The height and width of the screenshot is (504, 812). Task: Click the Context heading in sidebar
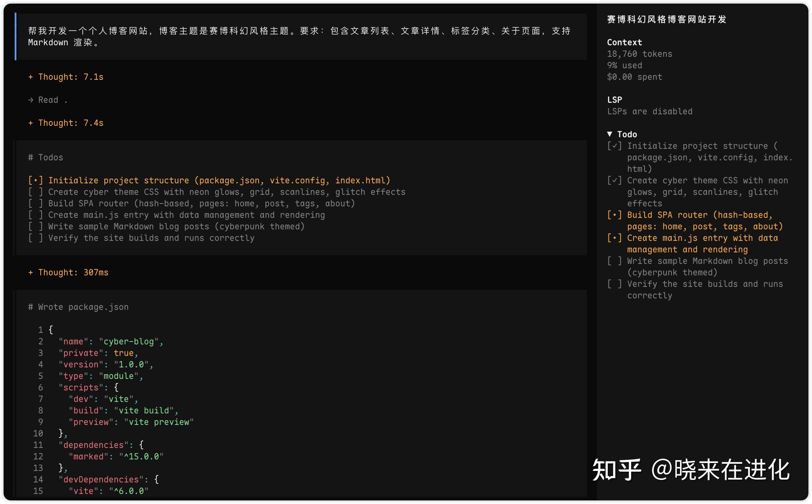point(625,42)
